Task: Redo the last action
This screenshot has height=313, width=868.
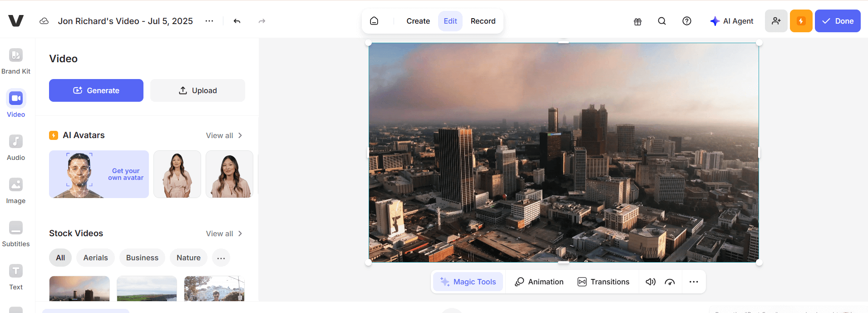Action: pos(262,21)
